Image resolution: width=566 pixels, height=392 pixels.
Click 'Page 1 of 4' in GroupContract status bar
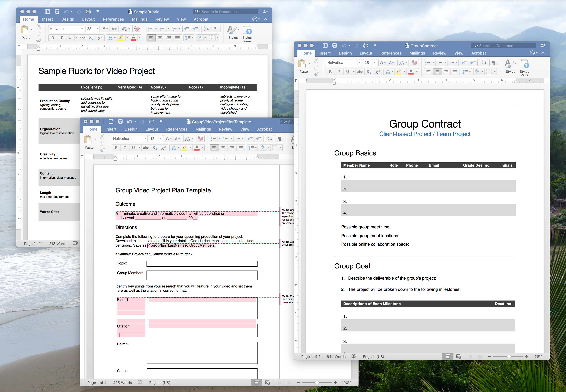[x=311, y=356]
